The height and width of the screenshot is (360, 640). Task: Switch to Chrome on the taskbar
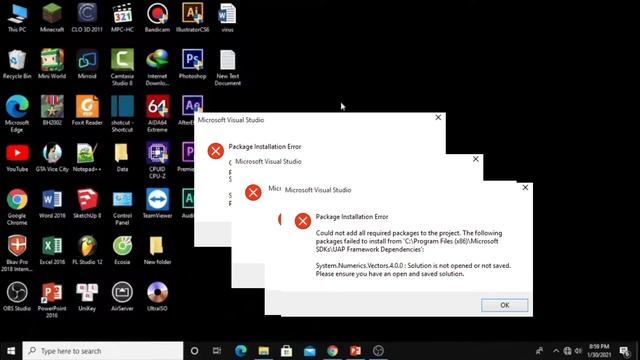(x=332, y=351)
